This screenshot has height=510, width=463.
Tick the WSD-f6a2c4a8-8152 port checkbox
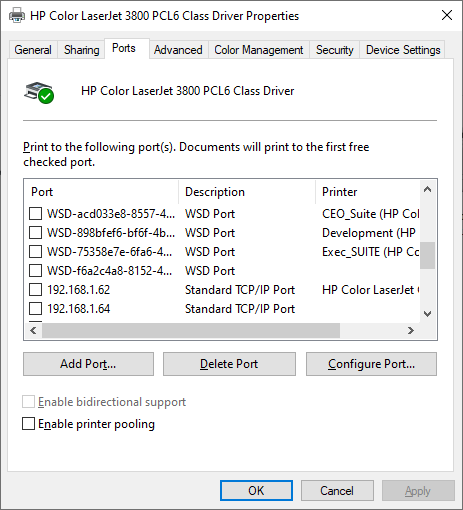coord(35,271)
